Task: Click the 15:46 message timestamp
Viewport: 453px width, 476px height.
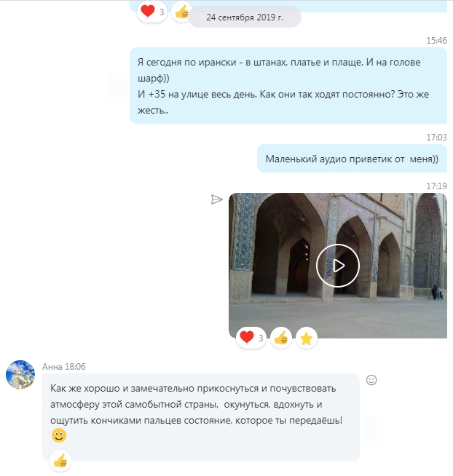Action: (x=436, y=40)
